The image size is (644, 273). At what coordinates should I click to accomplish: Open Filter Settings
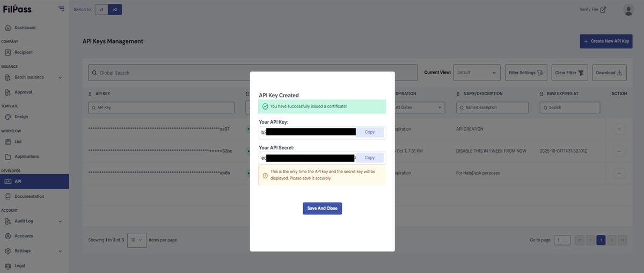click(x=526, y=73)
